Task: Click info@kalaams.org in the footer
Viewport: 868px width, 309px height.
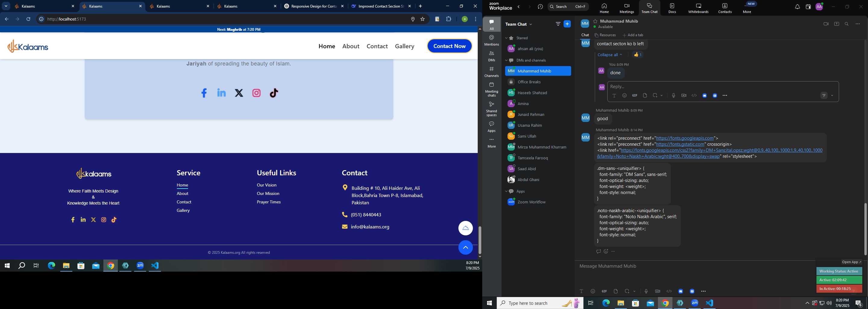Action: 370,227
